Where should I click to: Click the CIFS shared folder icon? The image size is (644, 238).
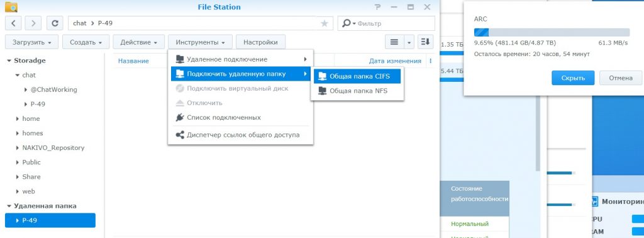[x=323, y=76]
